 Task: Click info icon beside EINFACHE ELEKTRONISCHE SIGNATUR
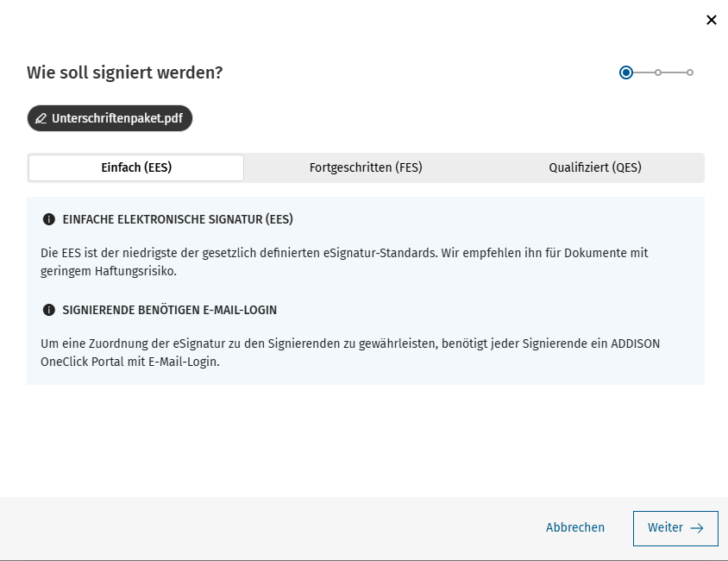[49, 219]
